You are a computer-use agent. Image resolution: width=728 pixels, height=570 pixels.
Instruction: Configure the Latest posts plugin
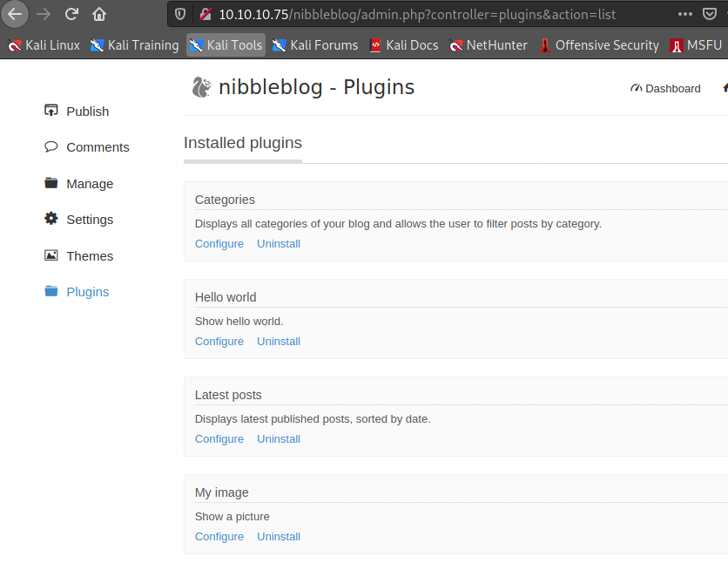click(219, 439)
